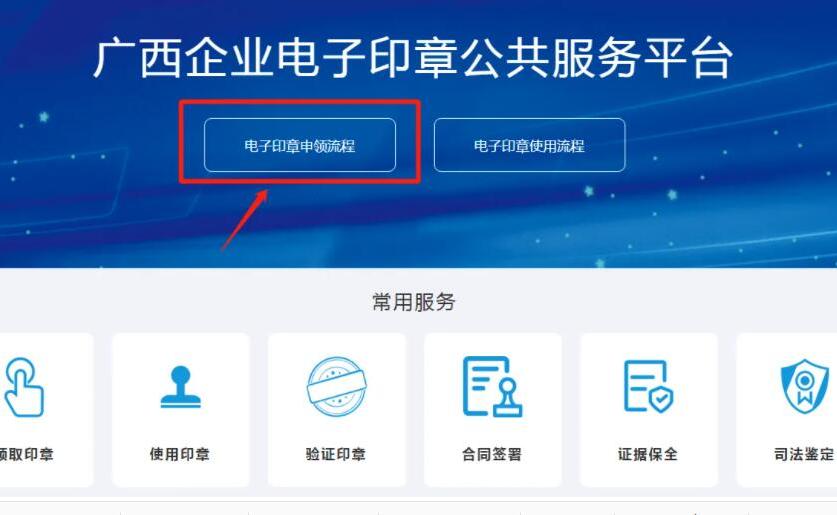Click the partially visible 领取印章 label
The width and height of the screenshot is (837, 515).
tap(27, 454)
